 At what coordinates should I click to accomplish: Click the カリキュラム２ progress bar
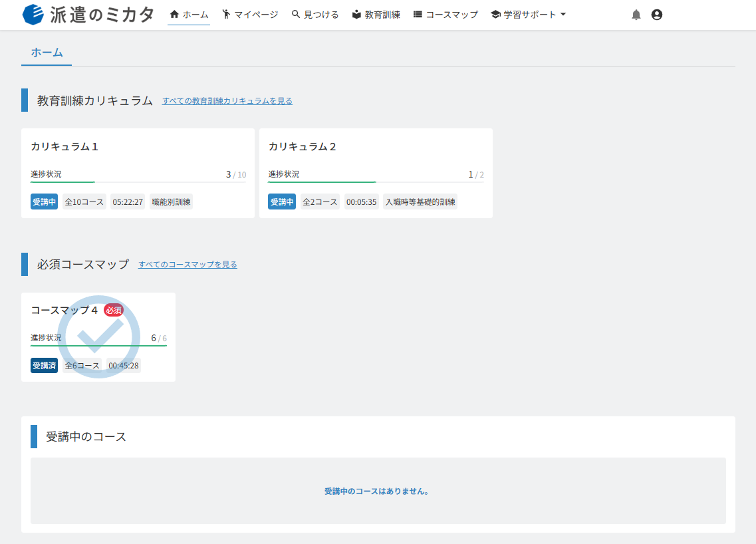tap(376, 182)
